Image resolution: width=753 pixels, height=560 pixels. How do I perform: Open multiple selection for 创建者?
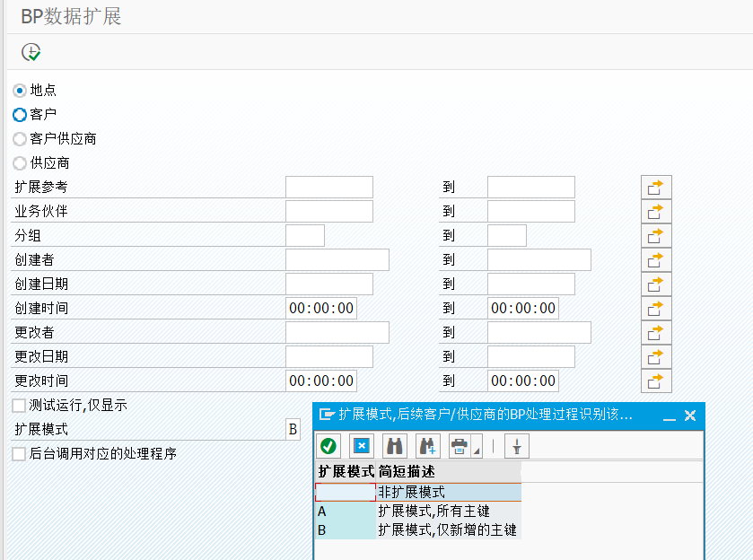click(656, 260)
